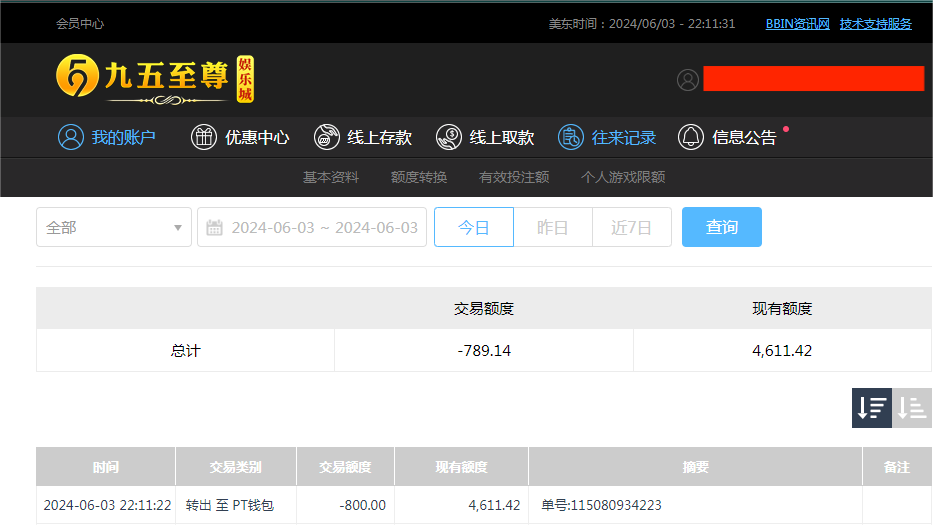Click the 2024-06-03 22:11:22 time cell
This screenshot has width=933, height=525.
[x=107, y=505]
